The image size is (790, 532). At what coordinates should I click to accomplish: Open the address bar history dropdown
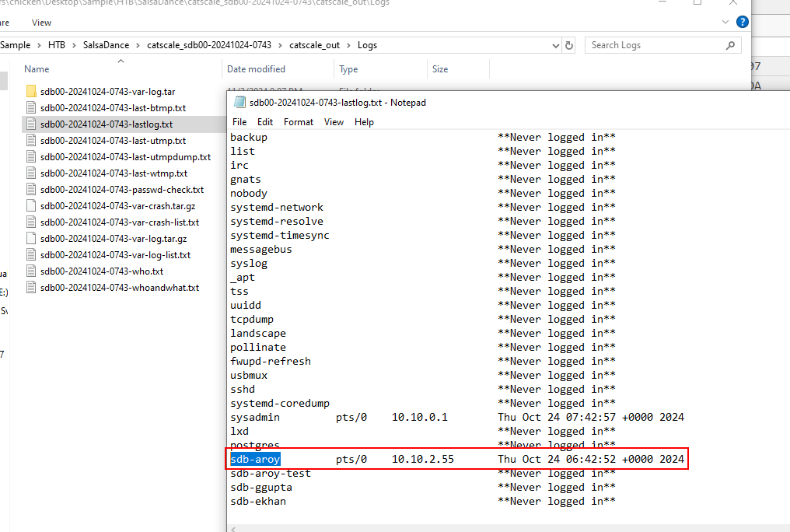pos(556,45)
